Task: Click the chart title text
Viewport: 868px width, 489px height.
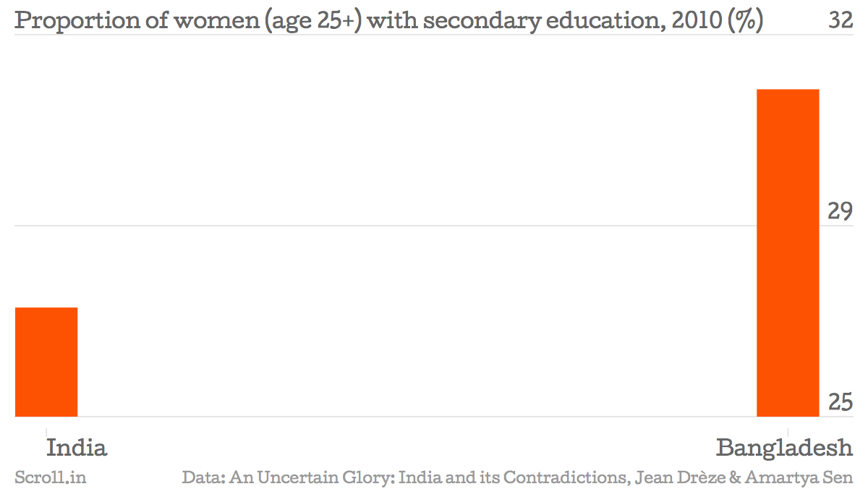Action: coord(389,21)
